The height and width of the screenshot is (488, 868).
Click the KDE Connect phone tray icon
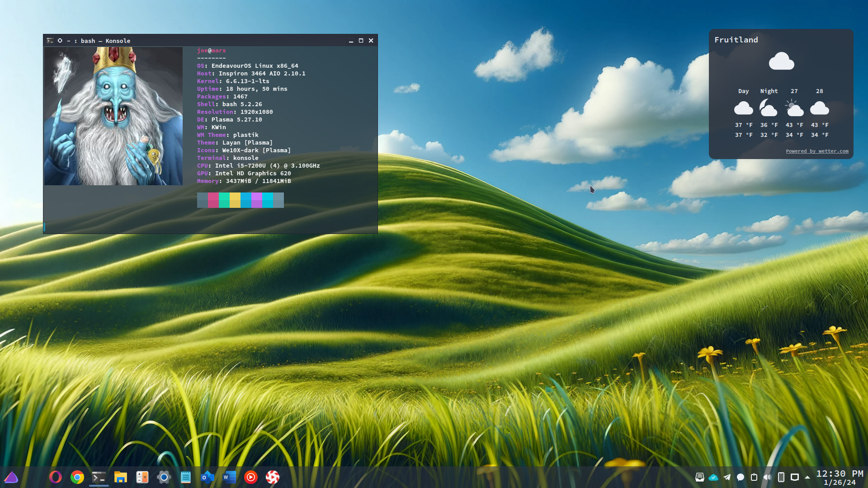pos(781,477)
